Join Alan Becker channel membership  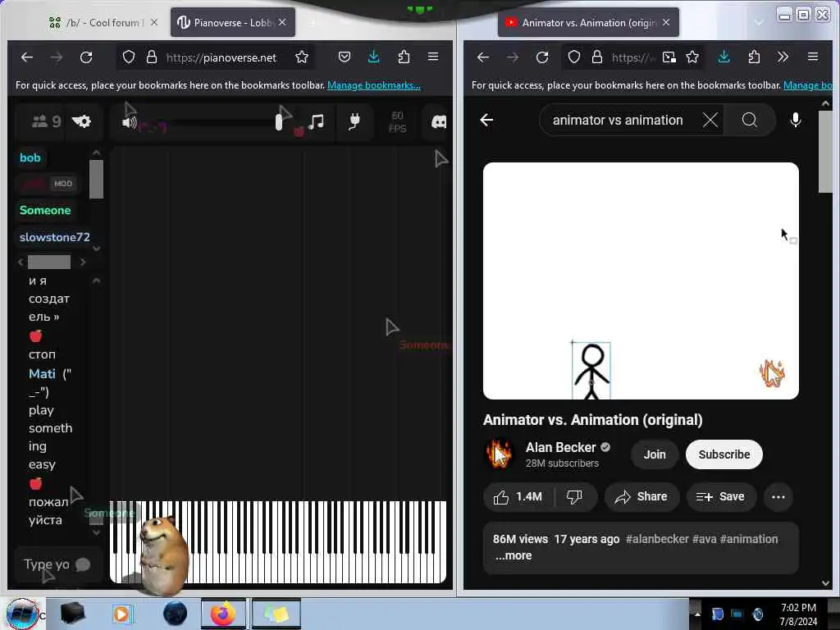654,454
